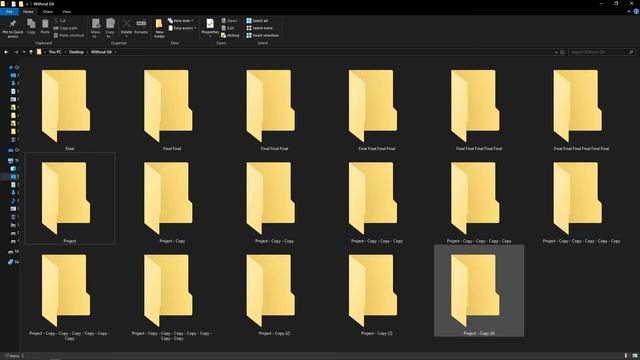640x360 pixels.
Task: Switch to the View ribbon tab
Action: click(67, 12)
